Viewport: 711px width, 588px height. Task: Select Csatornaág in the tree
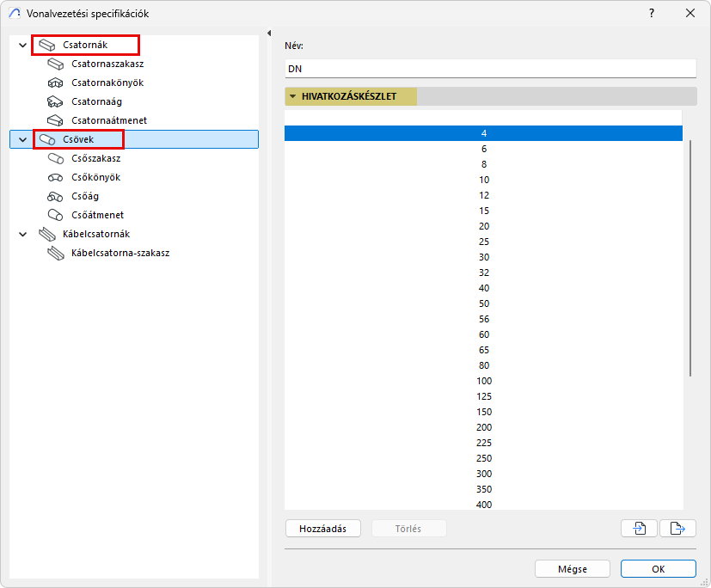click(96, 101)
